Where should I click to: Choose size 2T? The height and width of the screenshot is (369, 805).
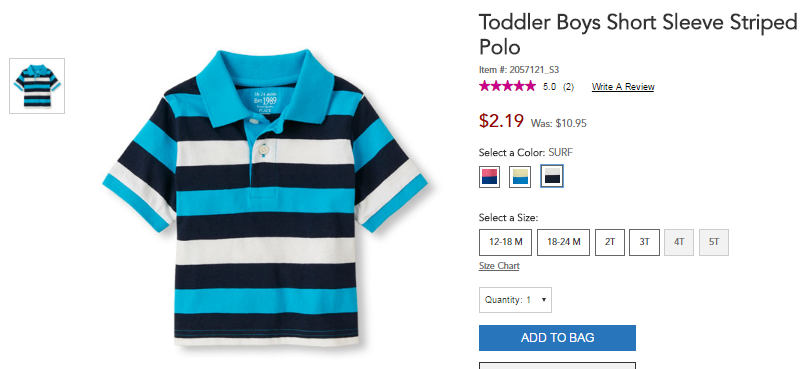click(610, 242)
